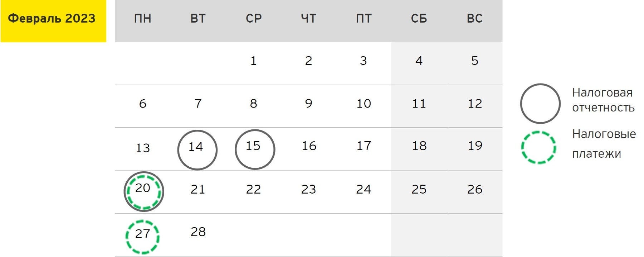
Task: Select the ВС column header
Action: [x=474, y=19]
